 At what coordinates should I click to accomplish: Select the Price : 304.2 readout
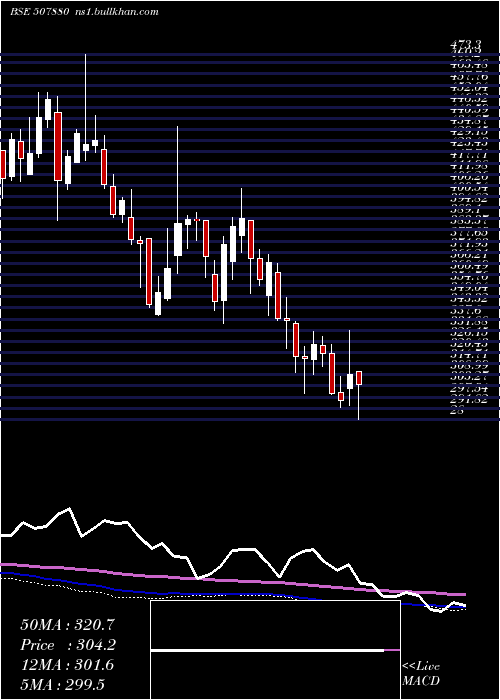68,645
